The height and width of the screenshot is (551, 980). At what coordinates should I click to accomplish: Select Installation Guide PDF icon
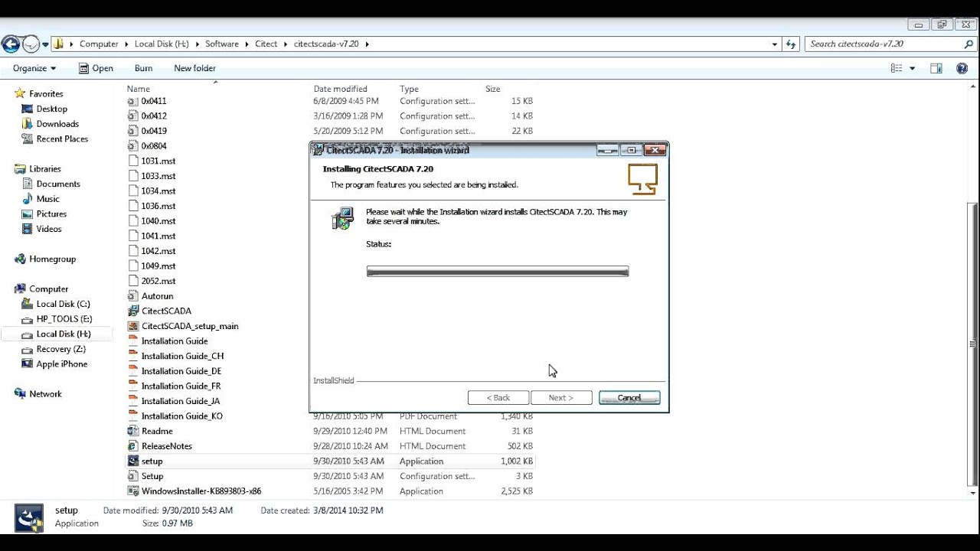pyautogui.click(x=133, y=341)
